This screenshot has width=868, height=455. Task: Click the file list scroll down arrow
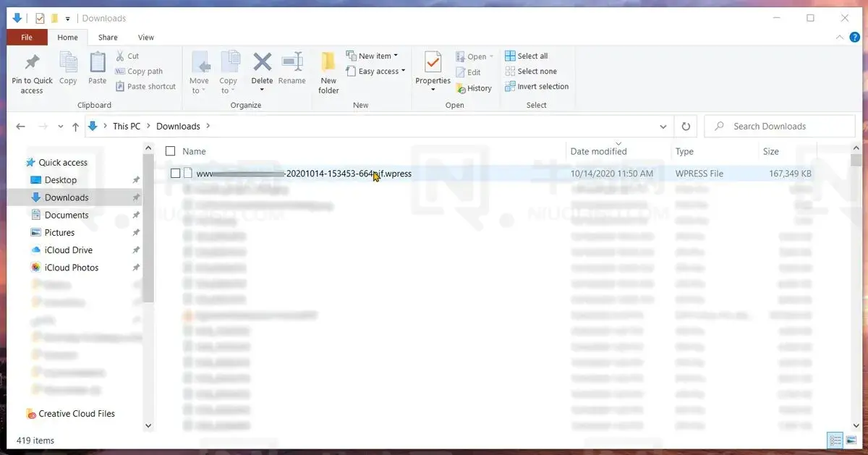point(857,426)
